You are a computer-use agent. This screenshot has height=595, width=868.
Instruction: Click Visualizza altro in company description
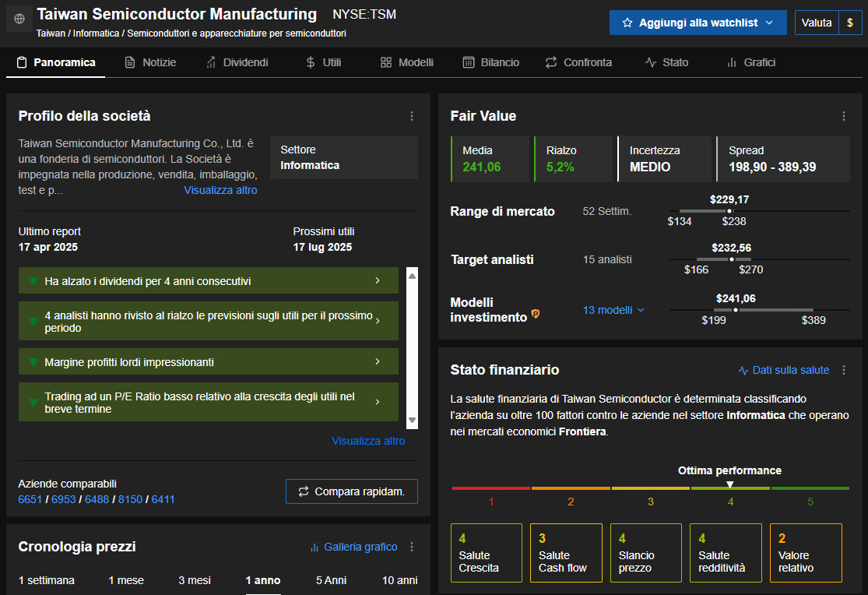[220, 190]
